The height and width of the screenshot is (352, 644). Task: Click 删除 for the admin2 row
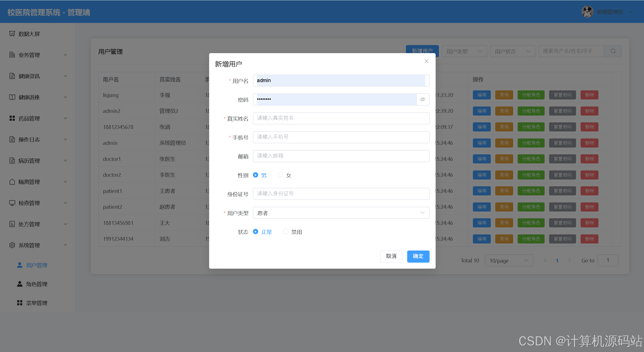[x=589, y=111]
